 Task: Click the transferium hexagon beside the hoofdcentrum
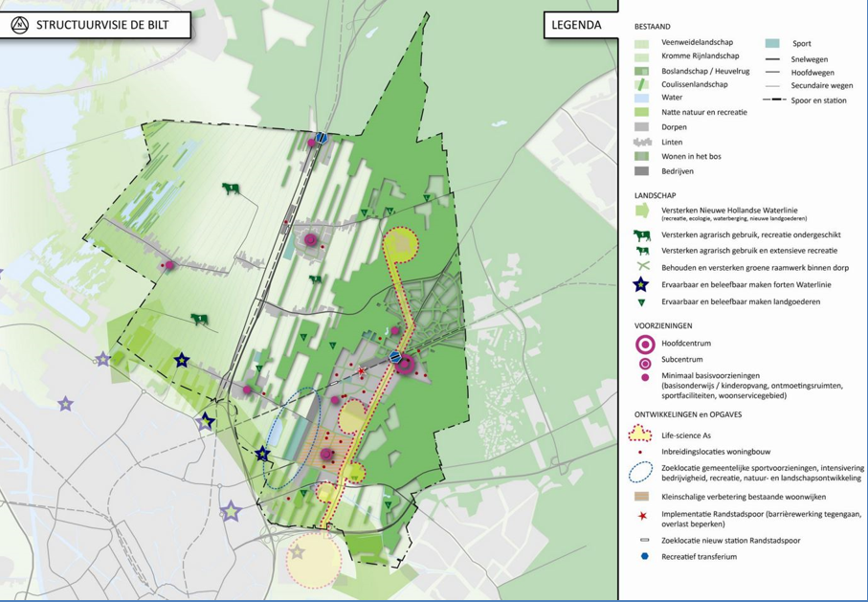tap(395, 357)
